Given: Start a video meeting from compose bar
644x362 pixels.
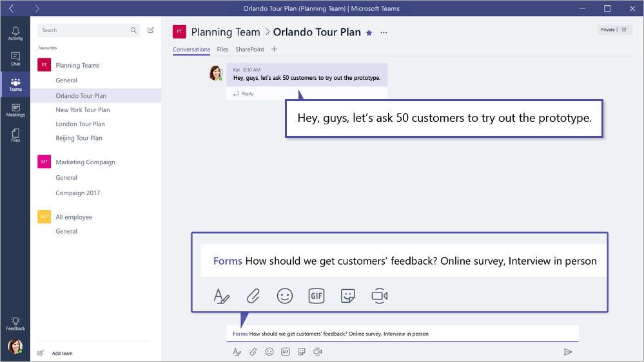Looking at the screenshot, I should (x=318, y=352).
